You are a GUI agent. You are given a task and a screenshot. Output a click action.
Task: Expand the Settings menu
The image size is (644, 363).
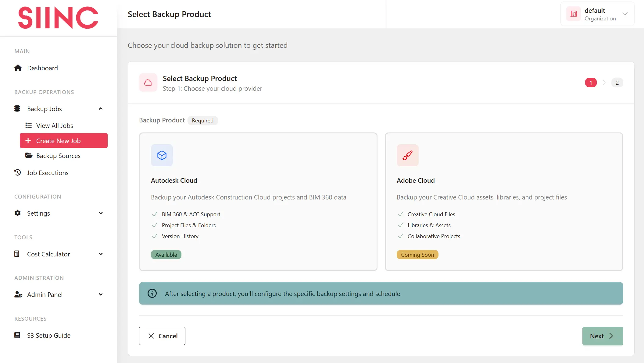[x=101, y=213]
